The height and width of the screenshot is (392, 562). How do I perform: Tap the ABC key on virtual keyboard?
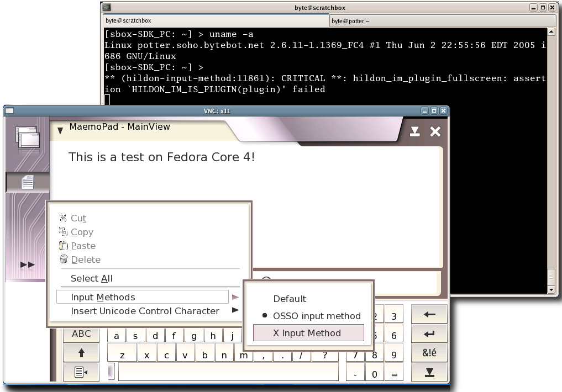[81, 335]
